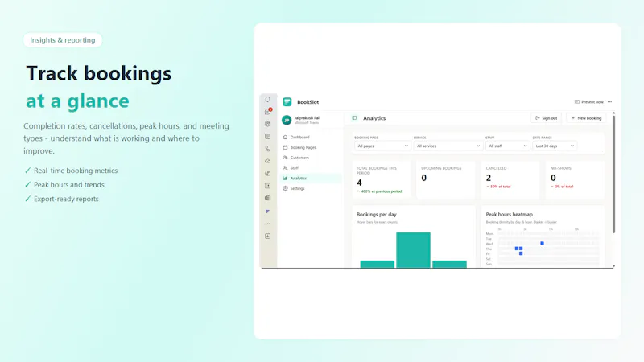Click the Present now button
Viewport: 644px width, 362px height.
pyautogui.click(x=589, y=102)
